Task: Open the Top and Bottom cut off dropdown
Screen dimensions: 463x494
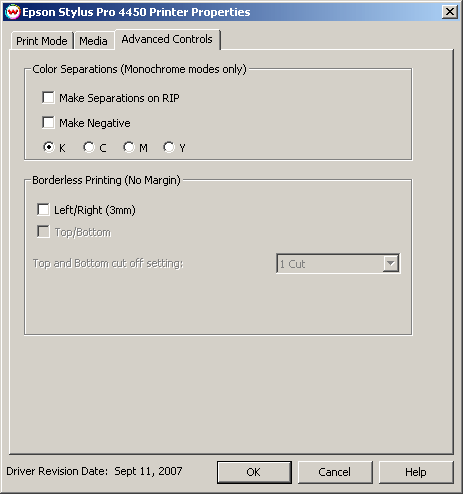Action: click(x=338, y=264)
